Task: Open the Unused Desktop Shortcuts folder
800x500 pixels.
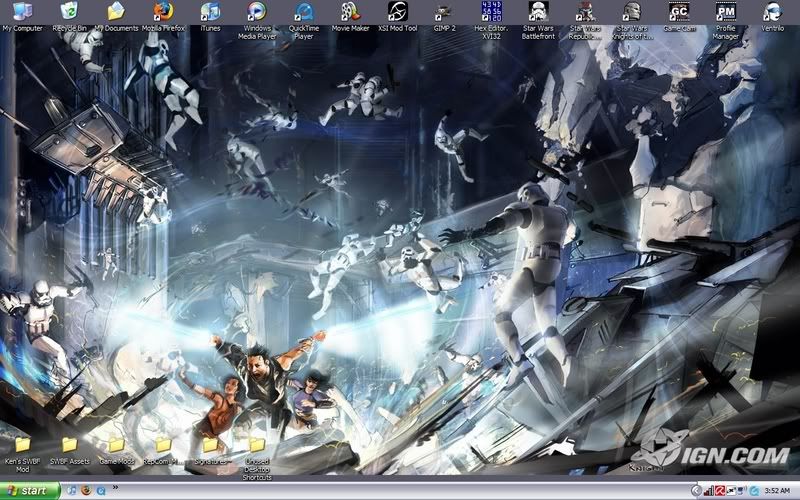Action: click(257, 458)
